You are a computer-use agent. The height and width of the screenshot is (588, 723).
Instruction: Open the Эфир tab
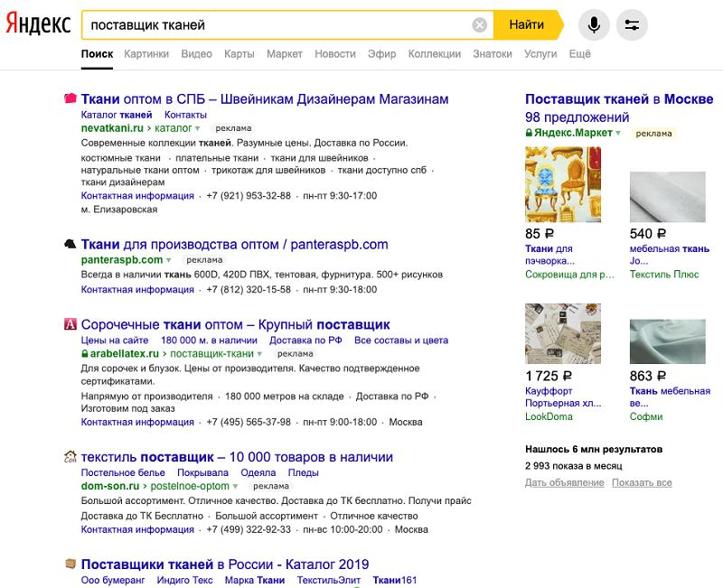tap(381, 54)
